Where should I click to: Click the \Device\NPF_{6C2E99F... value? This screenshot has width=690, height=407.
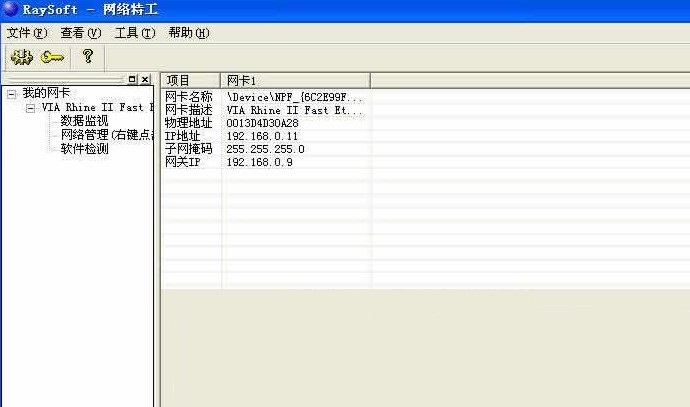295,97
